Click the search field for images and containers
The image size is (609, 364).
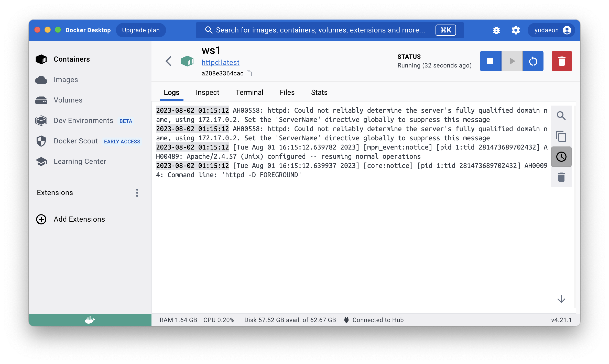pyautogui.click(x=320, y=30)
